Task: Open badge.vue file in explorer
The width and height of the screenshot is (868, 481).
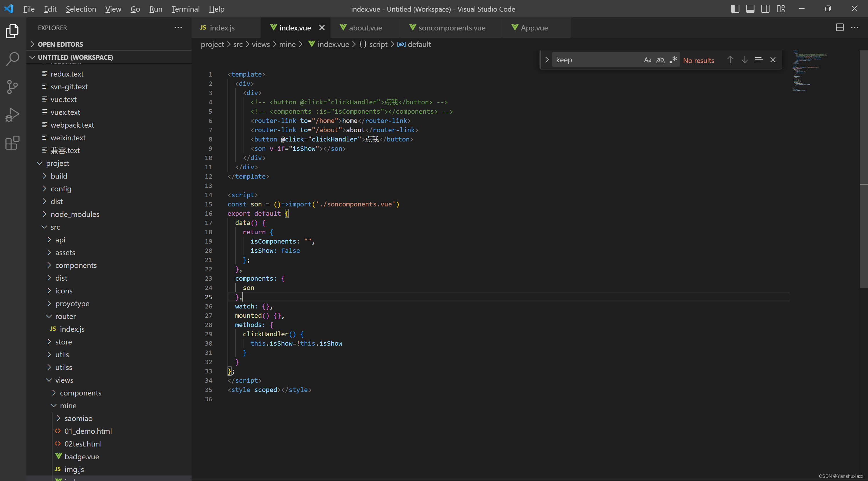Action: pos(81,456)
